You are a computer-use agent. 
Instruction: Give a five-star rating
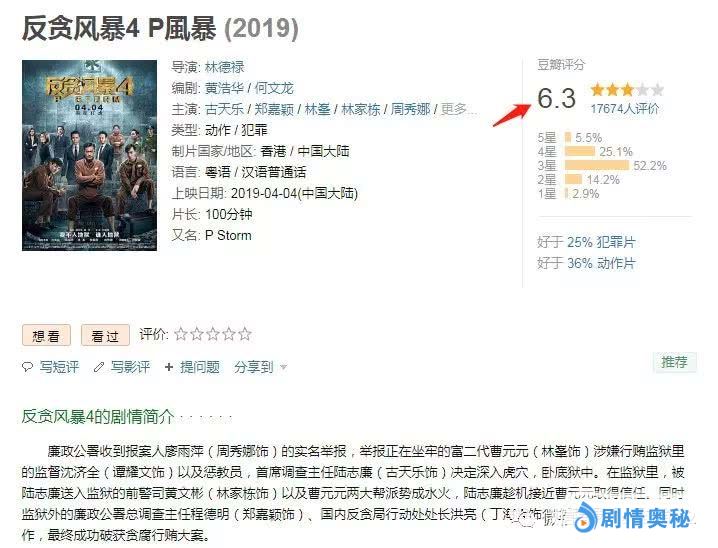[x=245, y=334]
